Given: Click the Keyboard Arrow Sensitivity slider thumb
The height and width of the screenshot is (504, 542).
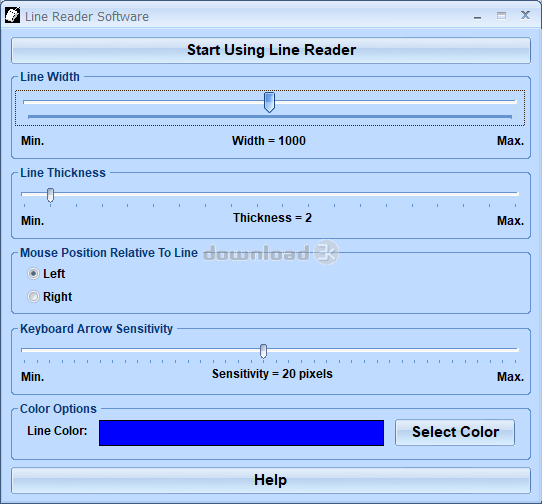Looking at the screenshot, I should 263,351.
